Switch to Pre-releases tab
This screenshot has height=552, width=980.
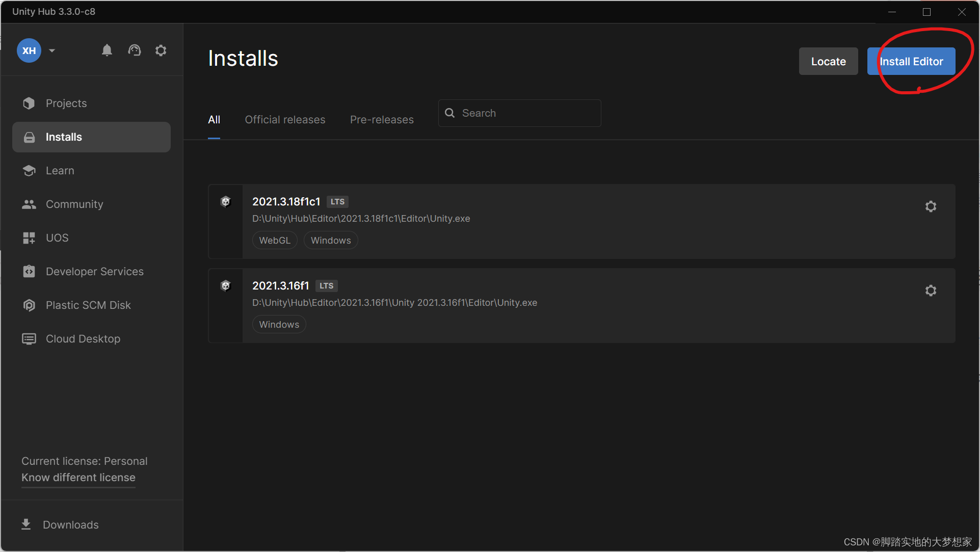[382, 120]
